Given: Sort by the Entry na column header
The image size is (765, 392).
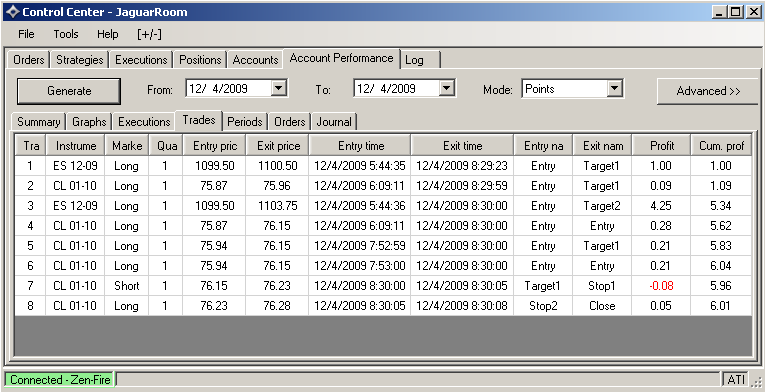Looking at the screenshot, I should (544, 145).
